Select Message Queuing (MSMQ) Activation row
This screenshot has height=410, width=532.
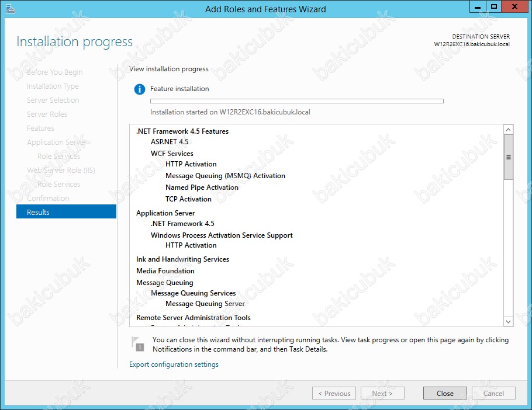225,176
